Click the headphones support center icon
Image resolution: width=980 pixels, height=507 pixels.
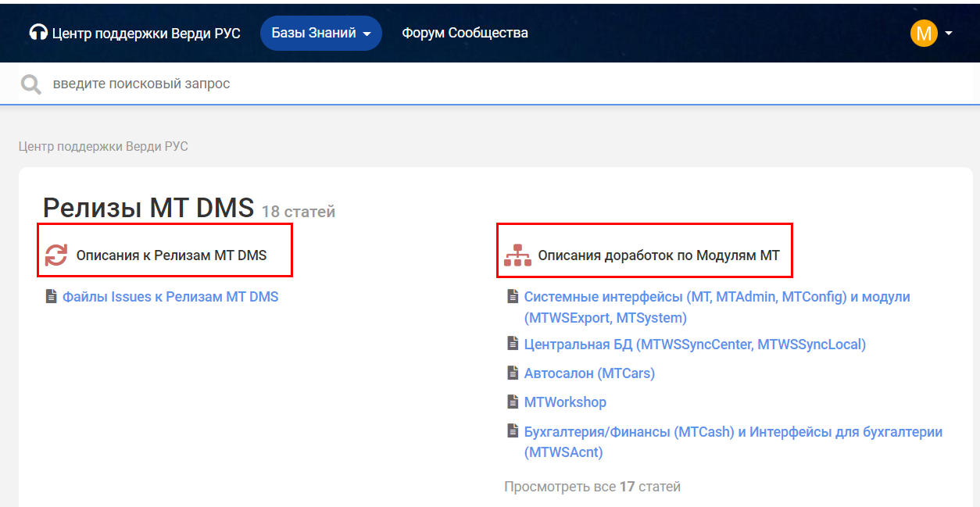38,33
